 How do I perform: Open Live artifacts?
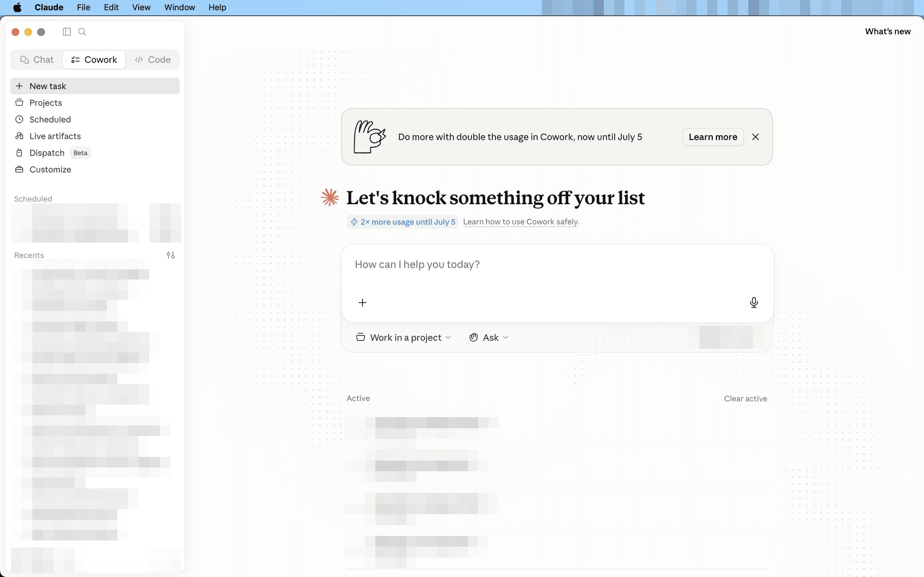point(95,136)
